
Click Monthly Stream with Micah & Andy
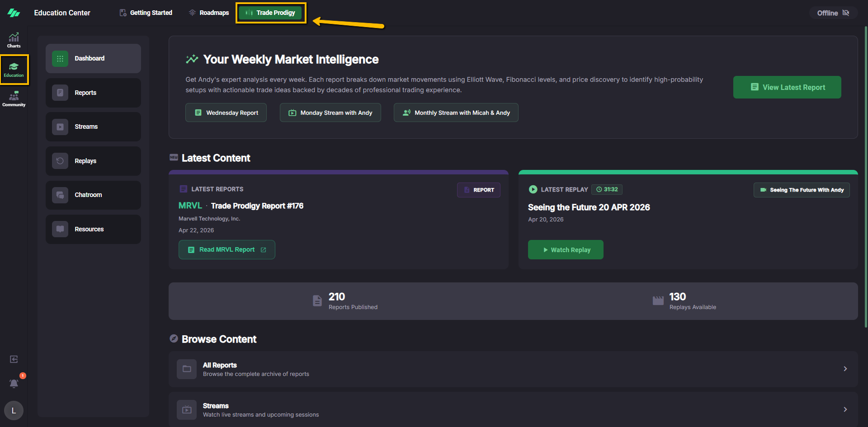click(456, 113)
